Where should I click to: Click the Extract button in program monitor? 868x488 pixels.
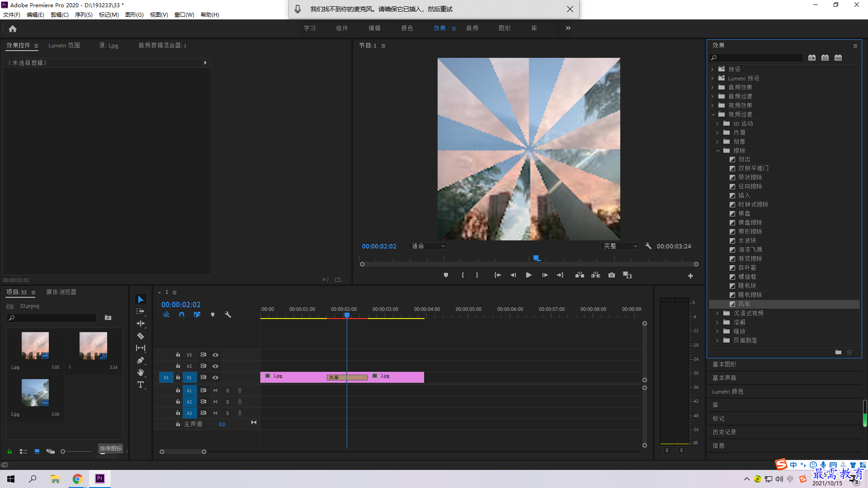pyautogui.click(x=595, y=275)
